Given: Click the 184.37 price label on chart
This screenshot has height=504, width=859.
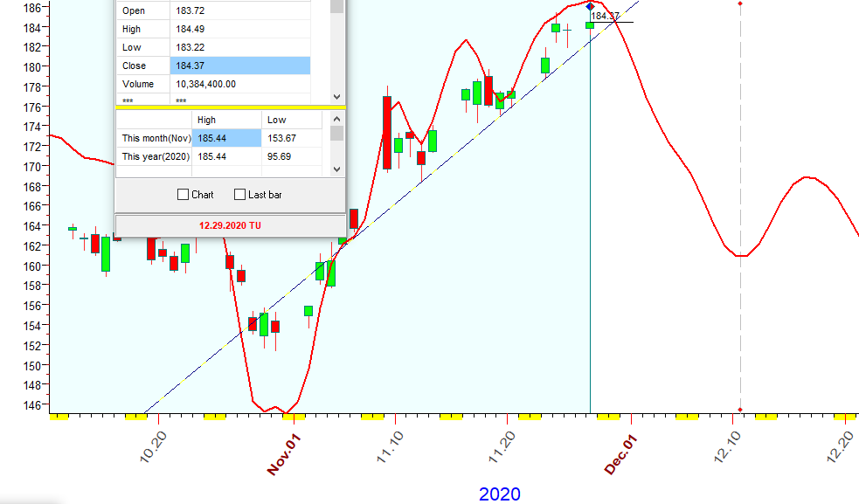Looking at the screenshot, I should [606, 16].
